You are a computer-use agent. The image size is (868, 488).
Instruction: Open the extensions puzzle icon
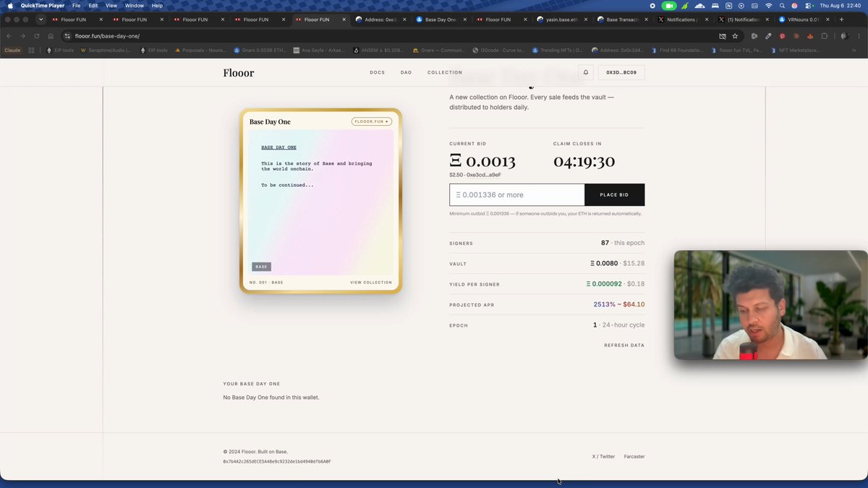pos(825,36)
